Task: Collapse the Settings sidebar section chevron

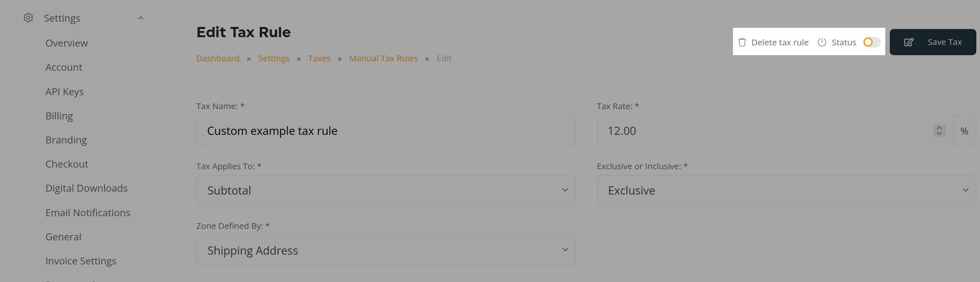Action: (x=141, y=18)
